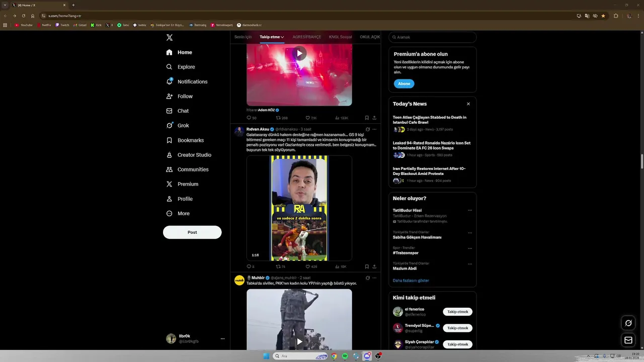644x362 pixels.
Task: Open options for Sabiha Gökçen Havalimanı trend
Action: (470, 233)
